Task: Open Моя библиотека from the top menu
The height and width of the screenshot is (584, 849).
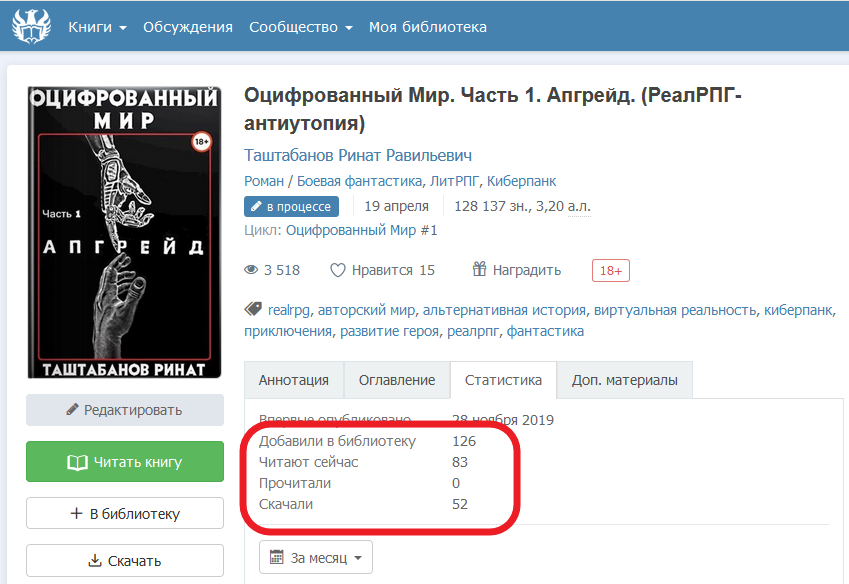Action: tap(428, 27)
